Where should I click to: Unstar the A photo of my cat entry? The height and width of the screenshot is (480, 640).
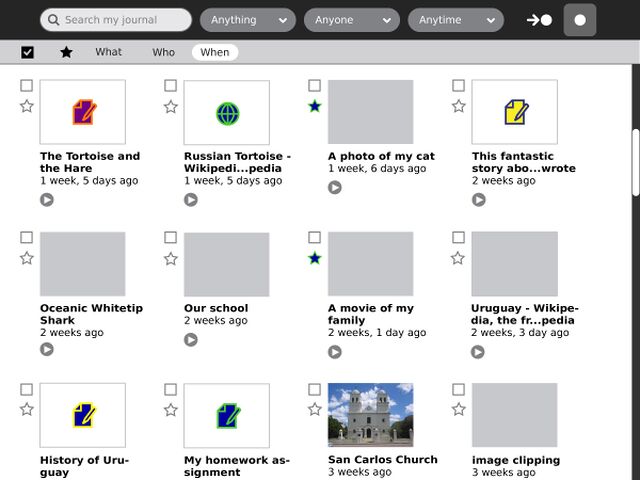point(315,106)
